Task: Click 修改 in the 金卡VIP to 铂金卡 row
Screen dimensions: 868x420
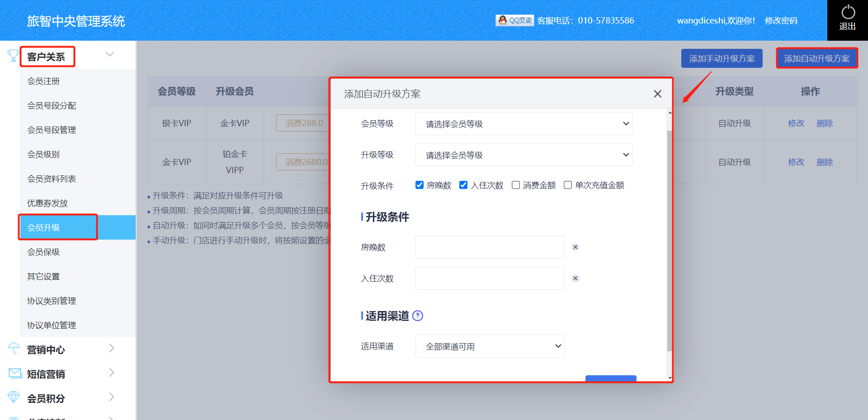Action: [796, 162]
